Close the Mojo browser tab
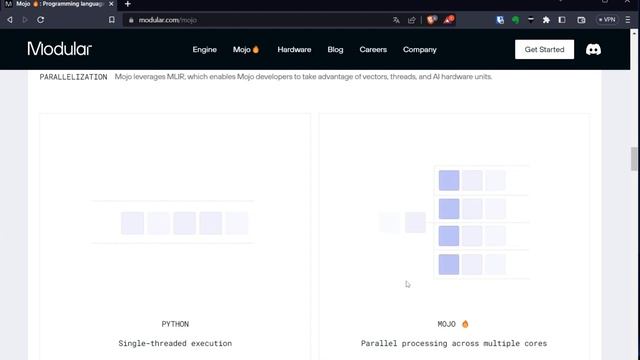Image resolution: width=640 pixels, height=360 pixels. tap(111, 4)
